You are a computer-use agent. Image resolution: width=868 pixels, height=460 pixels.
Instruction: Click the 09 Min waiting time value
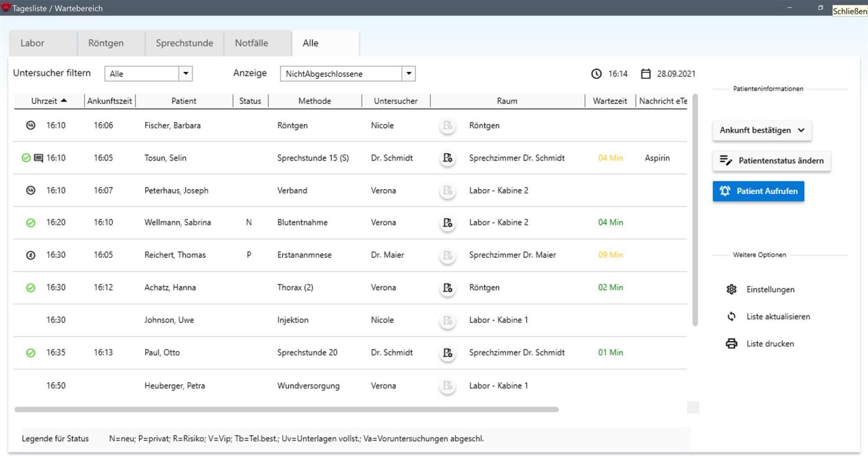pyautogui.click(x=611, y=255)
